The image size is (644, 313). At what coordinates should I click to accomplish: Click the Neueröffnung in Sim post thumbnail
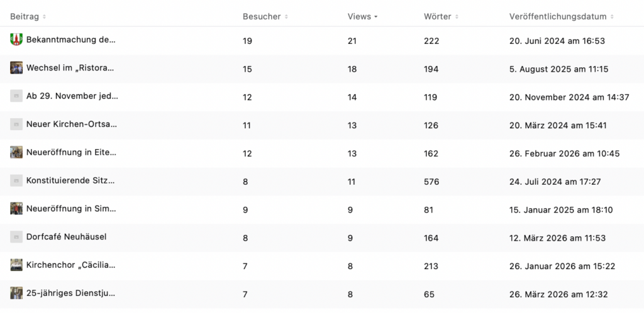pyautogui.click(x=16, y=209)
